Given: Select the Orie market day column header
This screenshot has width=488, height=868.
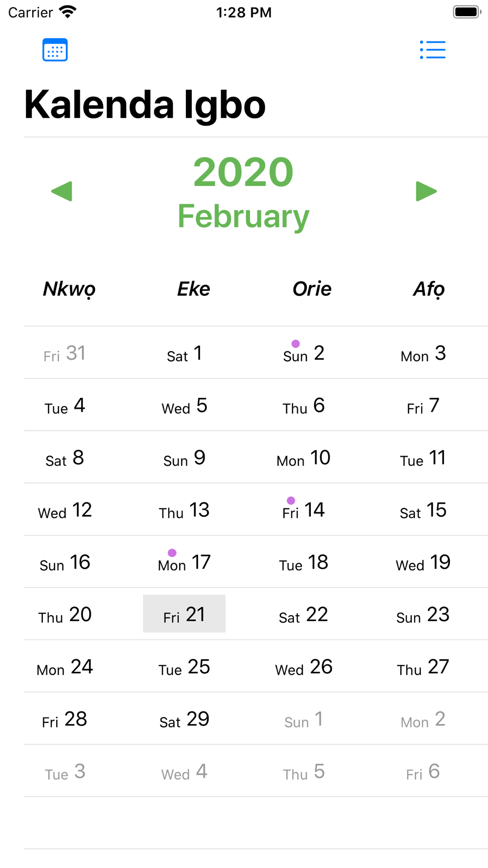Looking at the screenshot, I should tap(312, 289).
